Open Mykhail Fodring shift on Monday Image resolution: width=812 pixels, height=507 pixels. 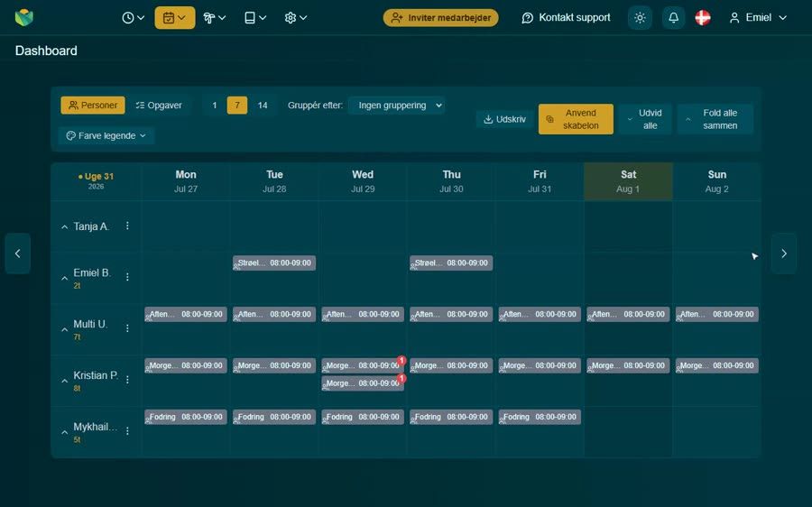(185, 417)
